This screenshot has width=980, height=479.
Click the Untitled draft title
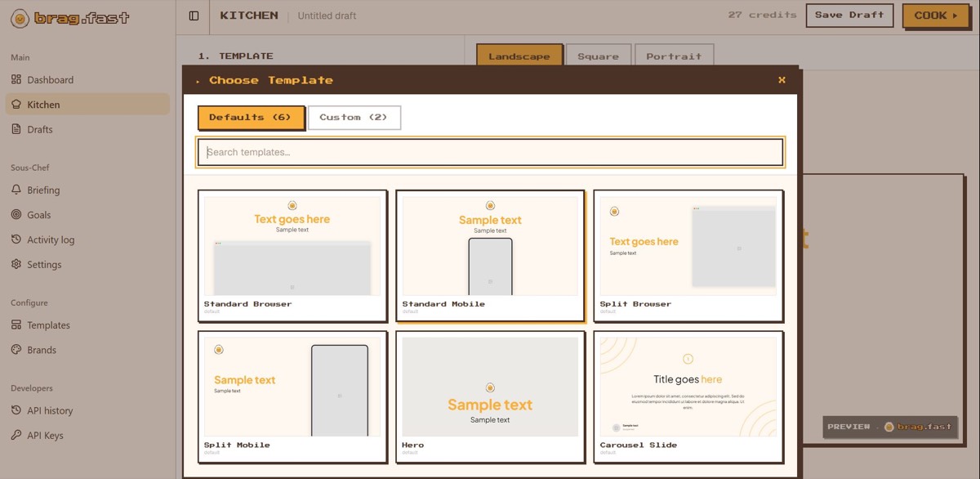pyautogui.click(x=327, y=16)
